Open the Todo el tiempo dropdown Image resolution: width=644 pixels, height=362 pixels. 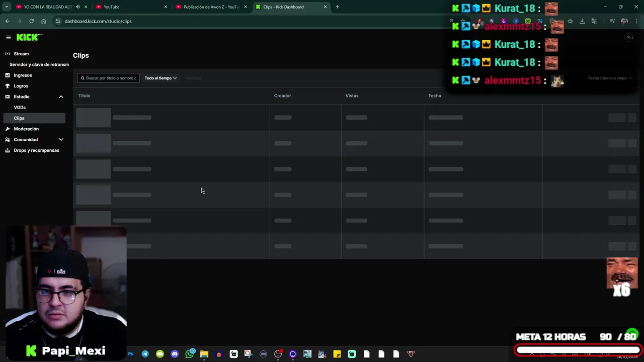pyautogui.click(x=160, y=78)
